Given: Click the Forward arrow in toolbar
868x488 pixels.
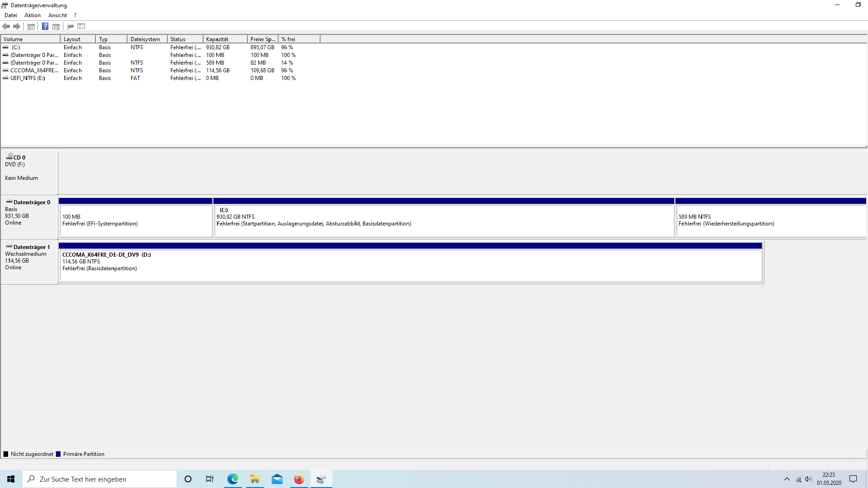Looking at the screenshot, I should click(17, 26).
